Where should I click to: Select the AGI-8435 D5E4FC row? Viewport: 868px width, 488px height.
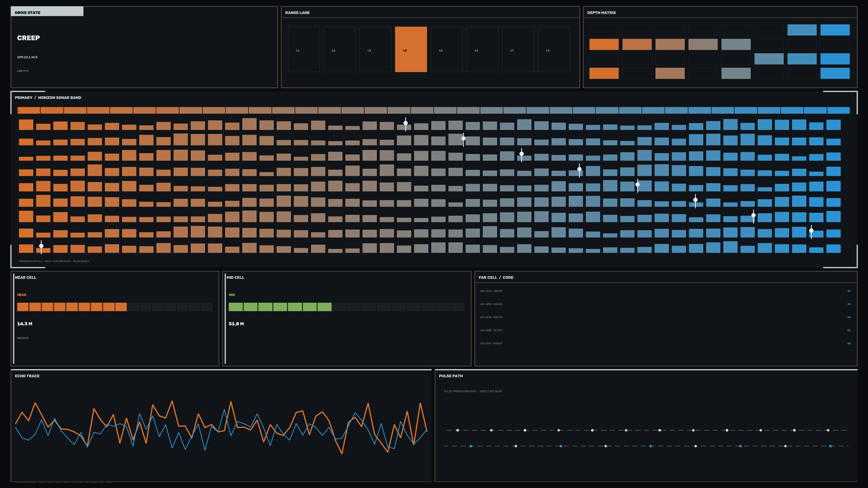coord(665,317)
